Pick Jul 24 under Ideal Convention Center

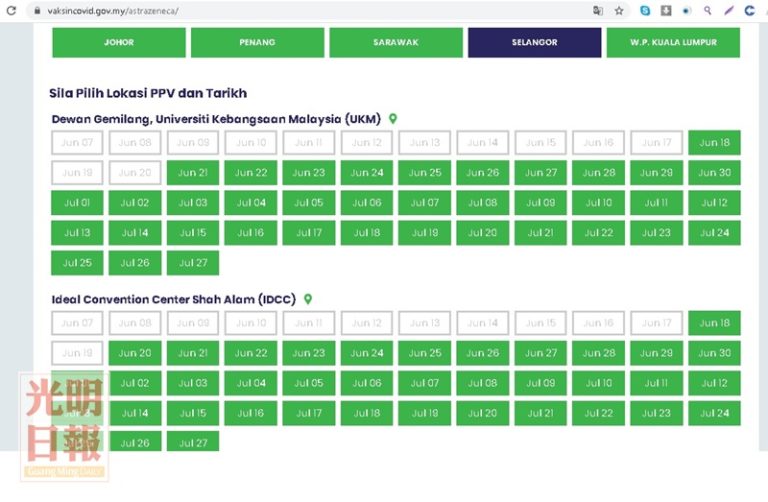[x=714, y=413]
